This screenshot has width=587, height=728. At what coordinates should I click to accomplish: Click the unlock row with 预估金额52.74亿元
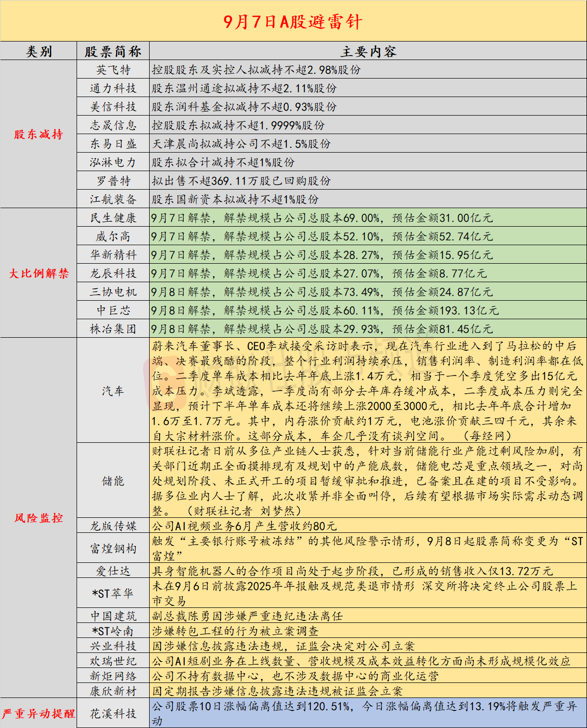tap(368, 236)
